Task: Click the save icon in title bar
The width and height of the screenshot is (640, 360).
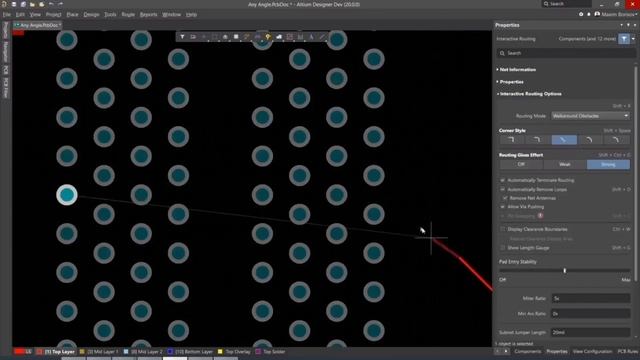Action: coord(13,4)
